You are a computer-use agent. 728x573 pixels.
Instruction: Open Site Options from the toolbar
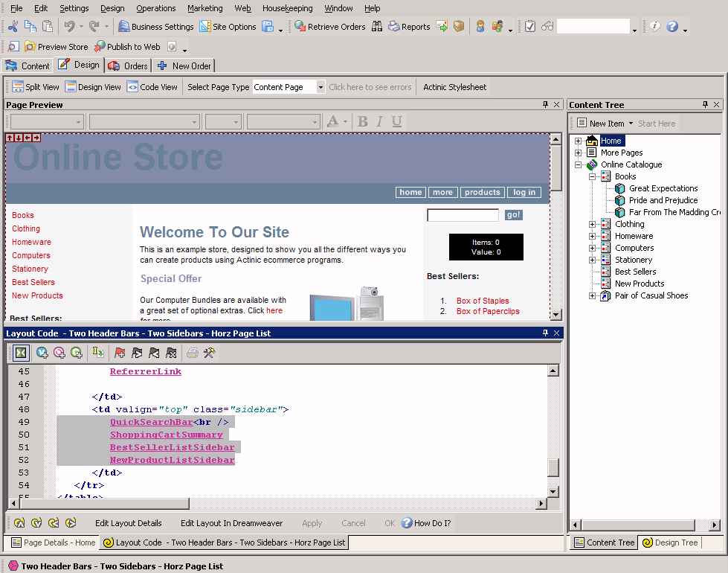tap(206, 27)
